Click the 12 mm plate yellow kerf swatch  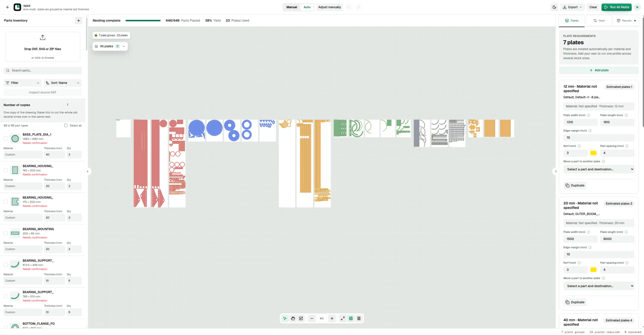(593, 153)
